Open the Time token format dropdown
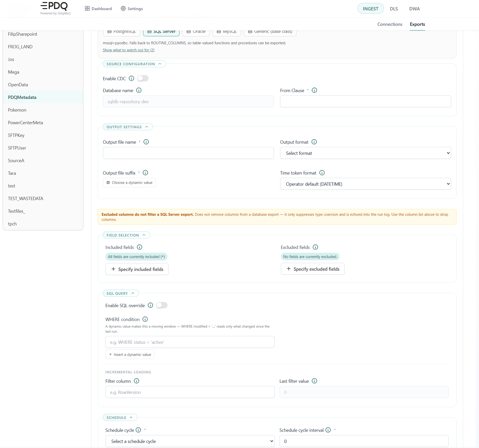This screenshot has width=479, height=448. point(365,184)
